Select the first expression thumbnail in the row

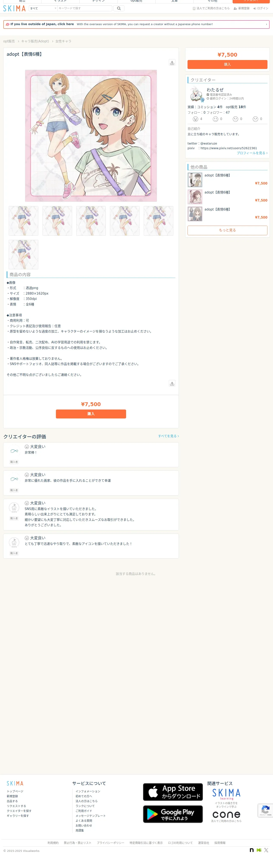(24, 221)
